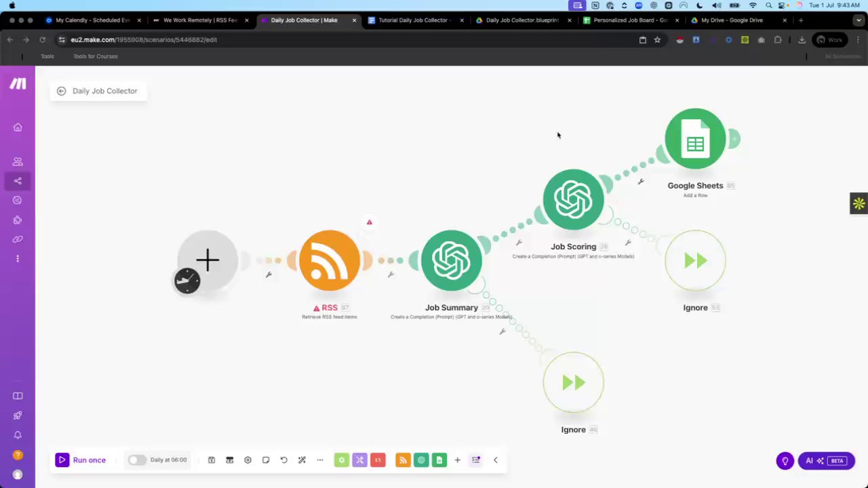Click the Daily at 06:00 schedule label
Screen dimensions: 868x488
pos(168,460)
